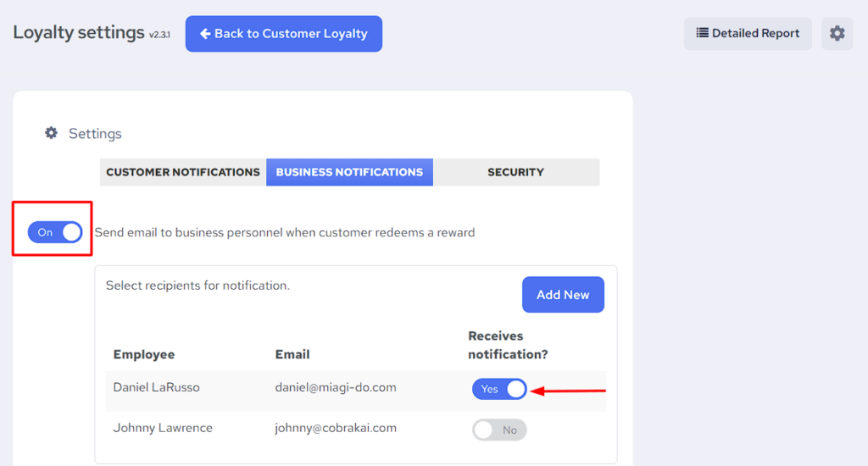Viewport: 868px width, 466px height.
Task: Select the Johnny Lawrence employee name
Action: [163, 428]
